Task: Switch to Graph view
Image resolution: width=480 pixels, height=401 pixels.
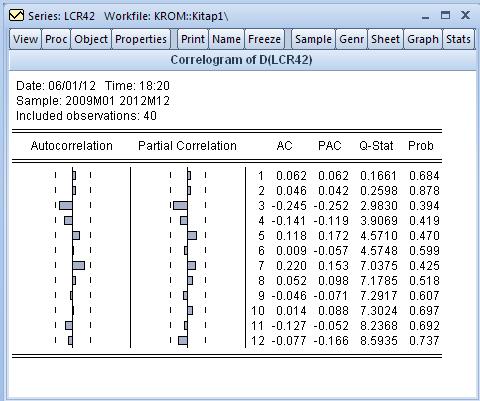Action: (423, 39)
